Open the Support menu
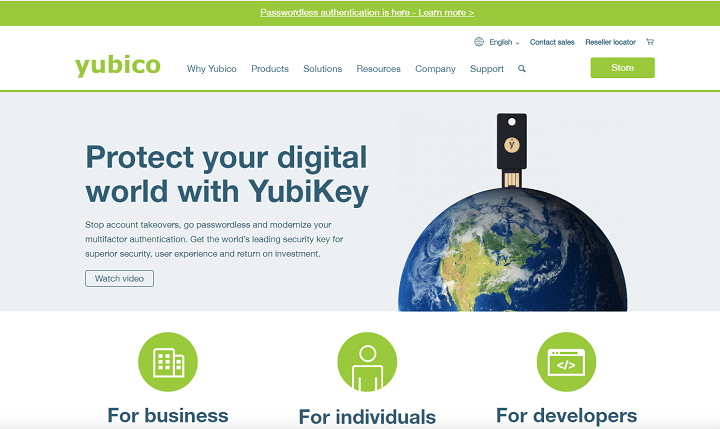The height and width of the screenshot is (429, 720). [487, 69]
